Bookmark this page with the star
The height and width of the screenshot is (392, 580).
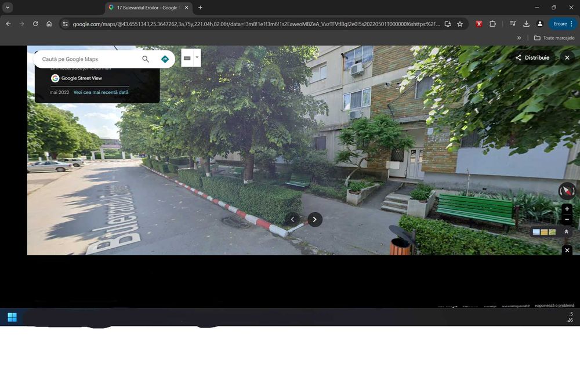tap(460, 24)
